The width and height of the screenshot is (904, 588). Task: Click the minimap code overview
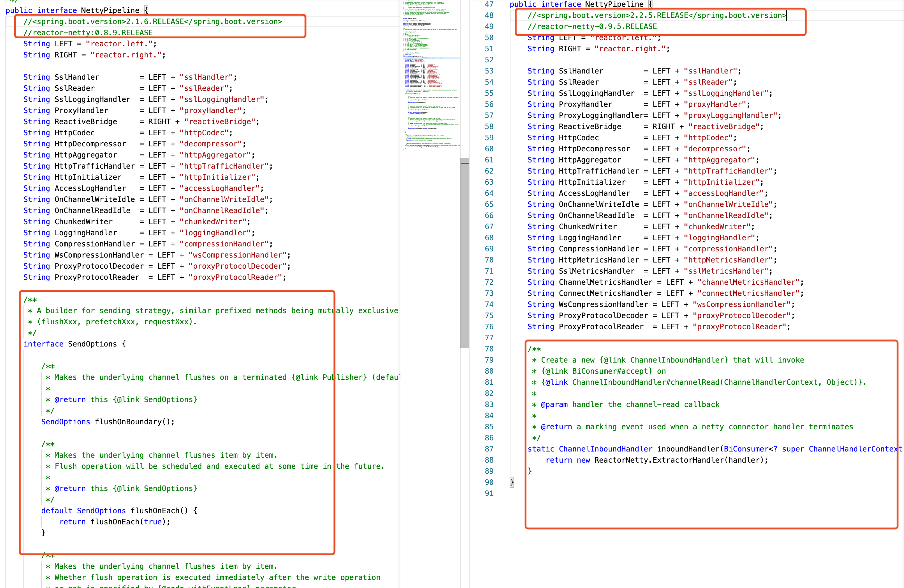[431, 76]
